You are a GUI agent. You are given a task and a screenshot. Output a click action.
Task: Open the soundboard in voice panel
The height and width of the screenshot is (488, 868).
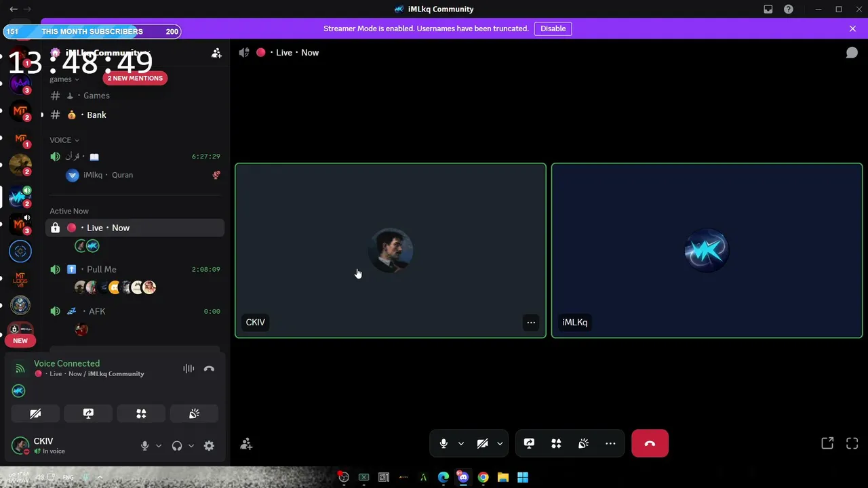click(194, 413)
